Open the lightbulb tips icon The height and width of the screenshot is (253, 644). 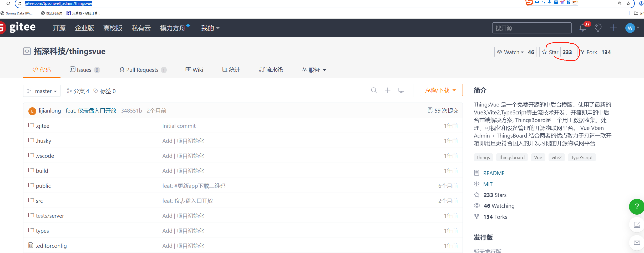tap(598, 28)
